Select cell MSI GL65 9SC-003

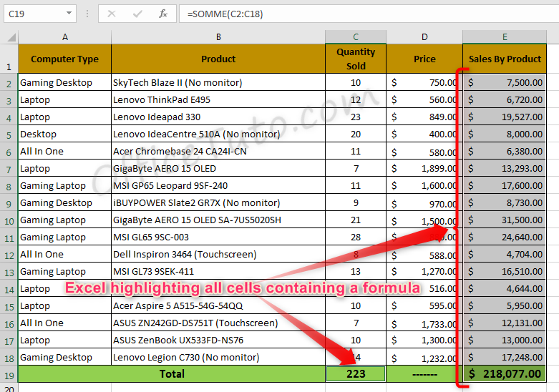coord(218,237)
